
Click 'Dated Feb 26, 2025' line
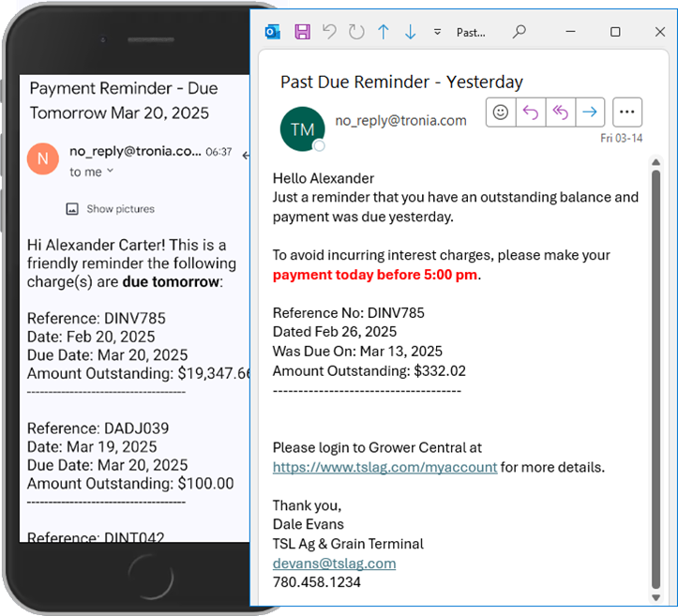pos(335,332)
